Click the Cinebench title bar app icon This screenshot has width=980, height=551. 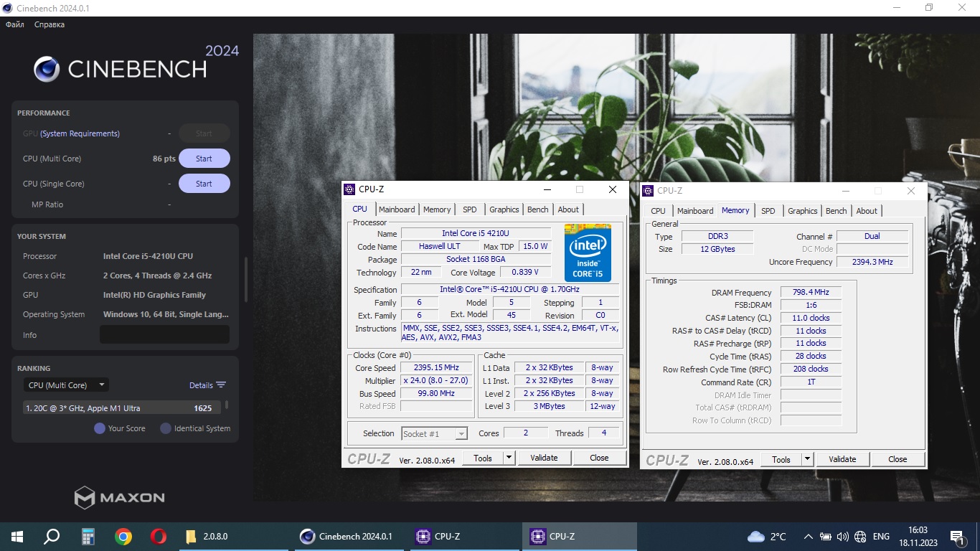(x=7, y=8)
